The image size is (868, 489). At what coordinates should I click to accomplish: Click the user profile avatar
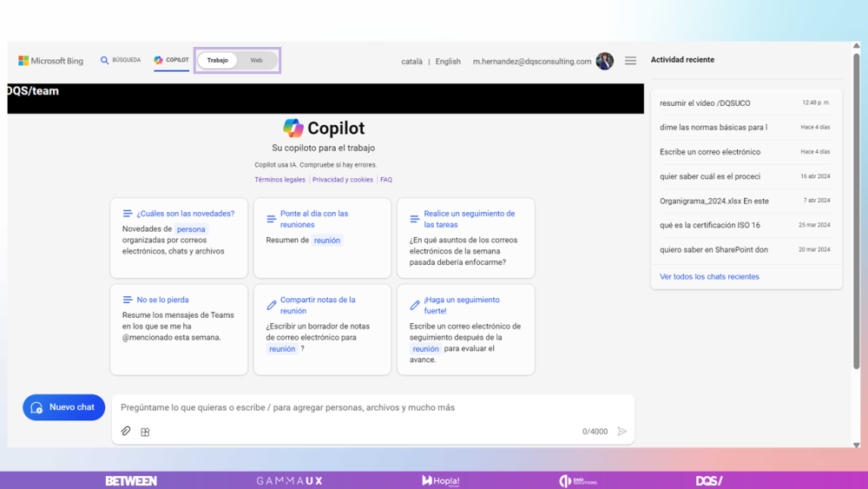(605, 61)
